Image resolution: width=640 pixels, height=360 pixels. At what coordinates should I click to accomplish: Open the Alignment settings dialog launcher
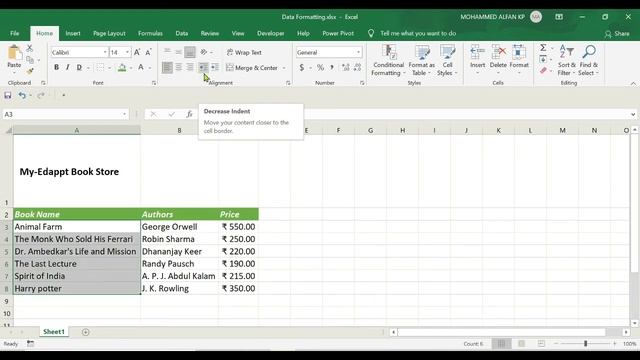pyautogui.click(x=288, y=83)
